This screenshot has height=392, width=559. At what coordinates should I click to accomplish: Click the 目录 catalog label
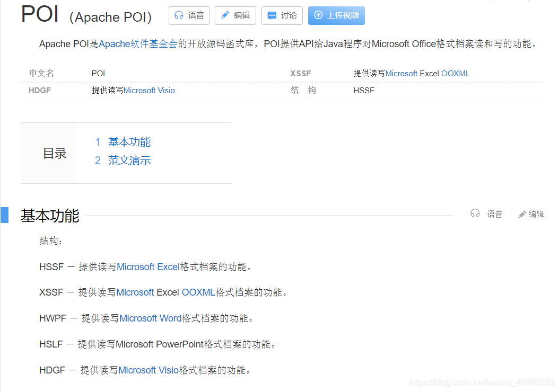[54, 153]
